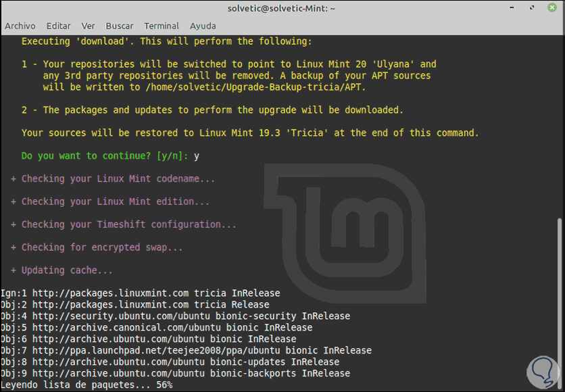Click the security.ubuntu.com bionic-security line

click(175, 316)
